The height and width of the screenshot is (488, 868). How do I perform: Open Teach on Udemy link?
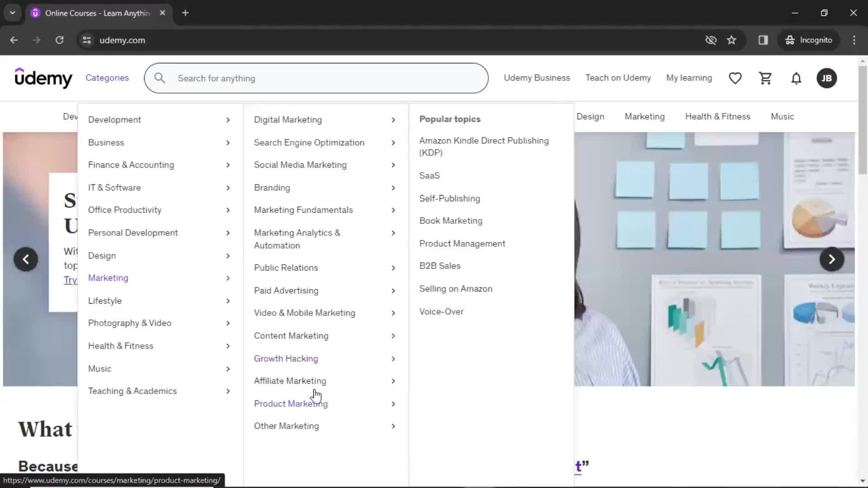coord(618,78)
